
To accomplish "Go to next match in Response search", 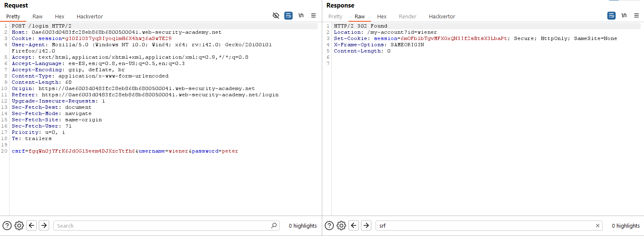I will tap(366, 226).
